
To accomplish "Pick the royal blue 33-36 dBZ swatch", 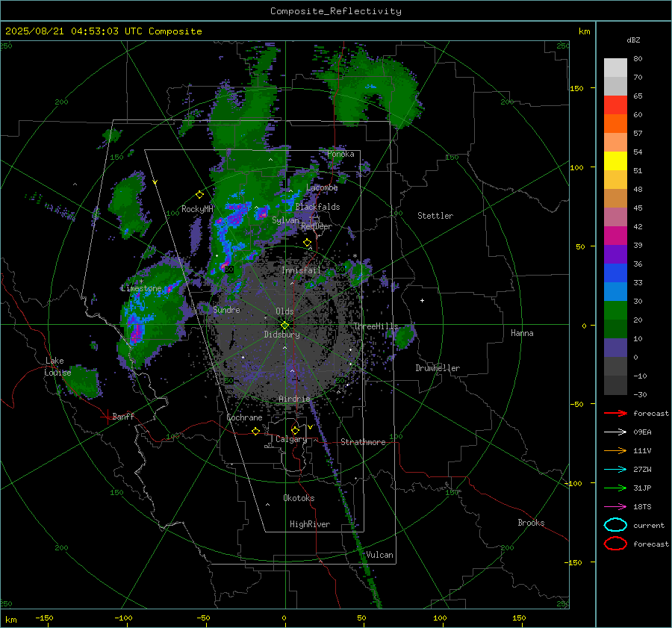I will (x=615, y=273).
